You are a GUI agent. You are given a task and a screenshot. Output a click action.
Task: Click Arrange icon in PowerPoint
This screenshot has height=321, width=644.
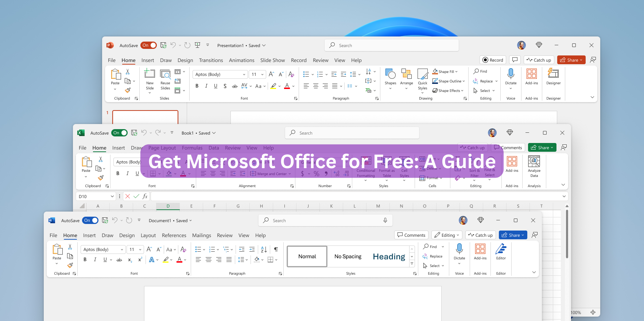406,74
